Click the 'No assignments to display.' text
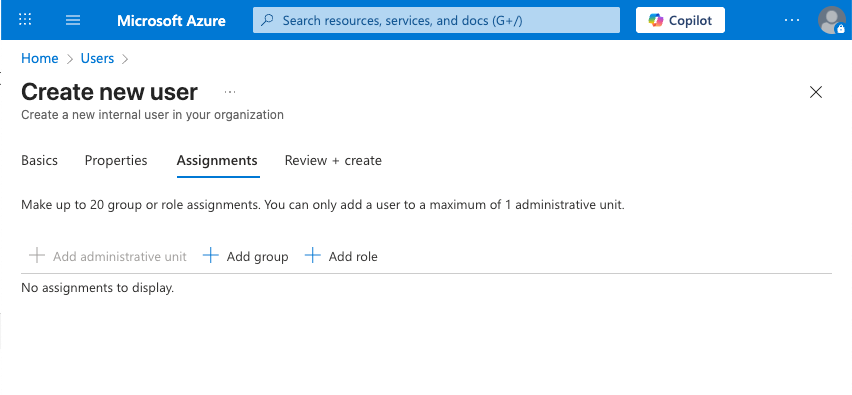The width and height of the screenshot is (852, 395). pos(97,288)
